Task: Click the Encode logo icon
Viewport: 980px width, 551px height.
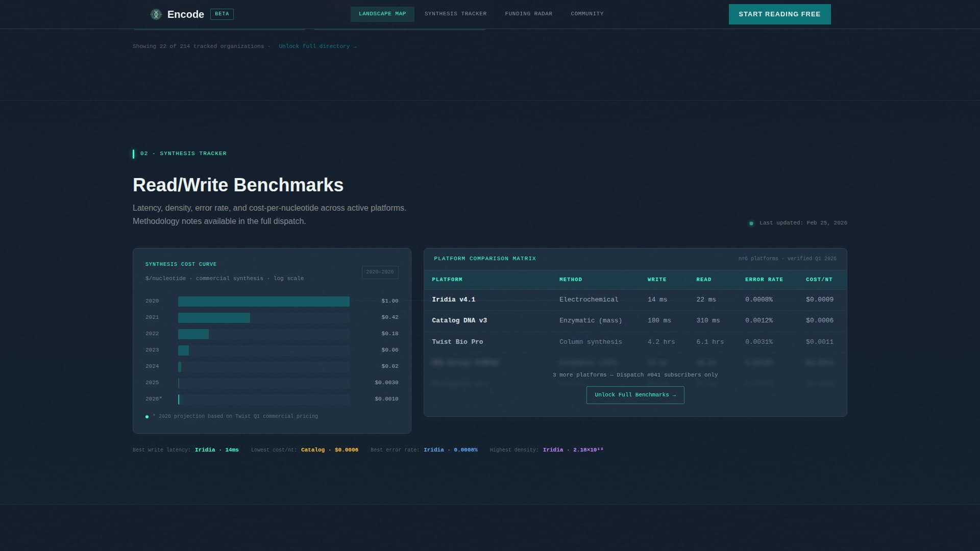Action: point(156,14)
